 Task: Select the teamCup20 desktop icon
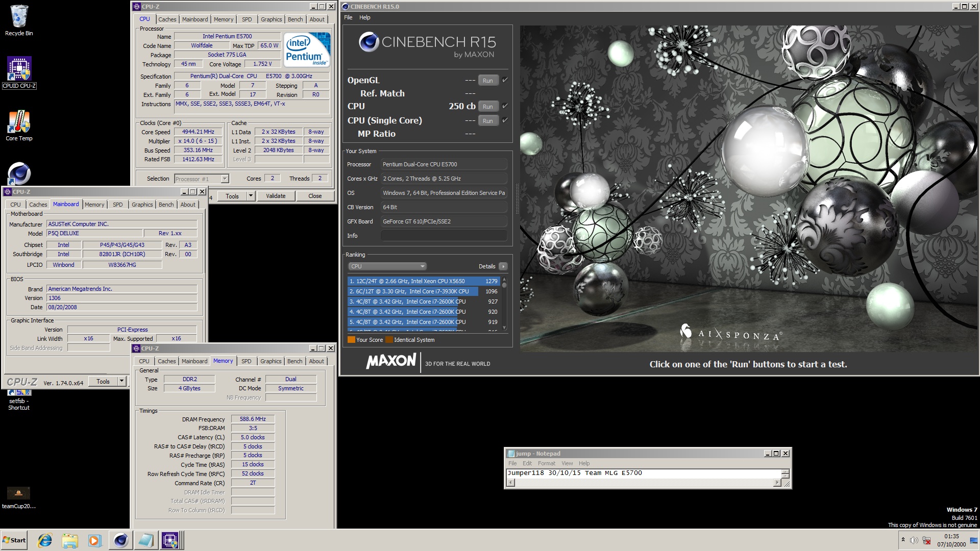pyautogui.click(x=19, y=498)
